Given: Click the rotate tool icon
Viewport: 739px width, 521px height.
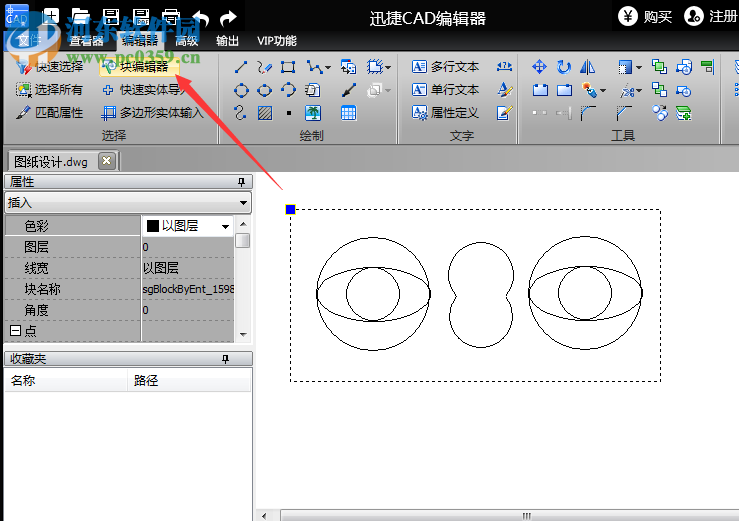Looking at the screenshot, I should pyautogui.click(x=564, y=67).
